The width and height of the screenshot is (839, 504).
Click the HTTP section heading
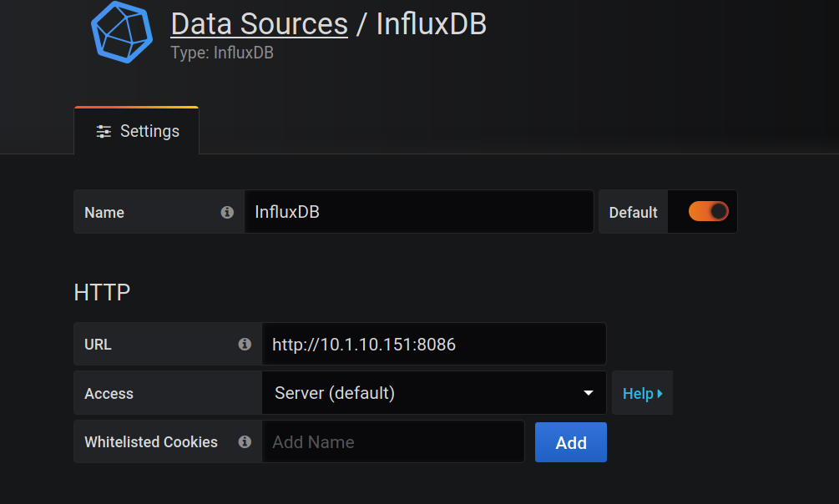[102, 293]
